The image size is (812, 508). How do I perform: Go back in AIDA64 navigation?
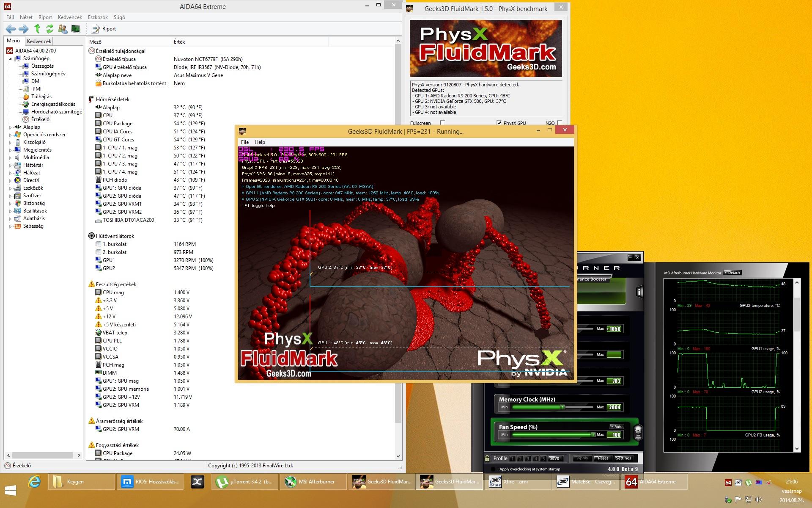pos(11,29)
